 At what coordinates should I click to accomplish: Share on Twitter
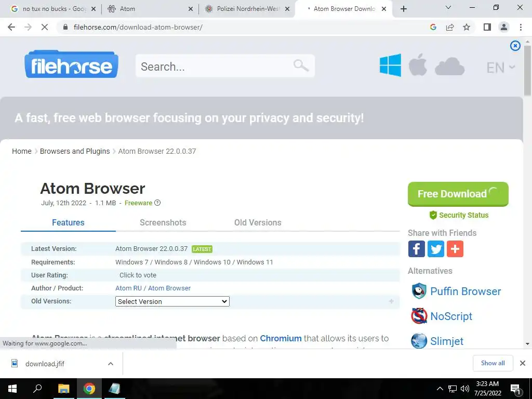click(x=436, y=249)
